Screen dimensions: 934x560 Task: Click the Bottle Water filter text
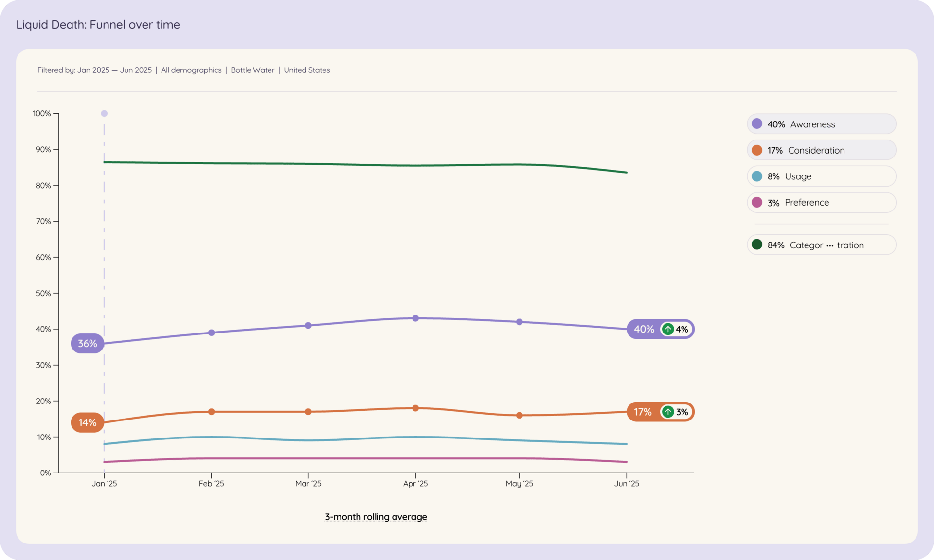coord(252,70)
